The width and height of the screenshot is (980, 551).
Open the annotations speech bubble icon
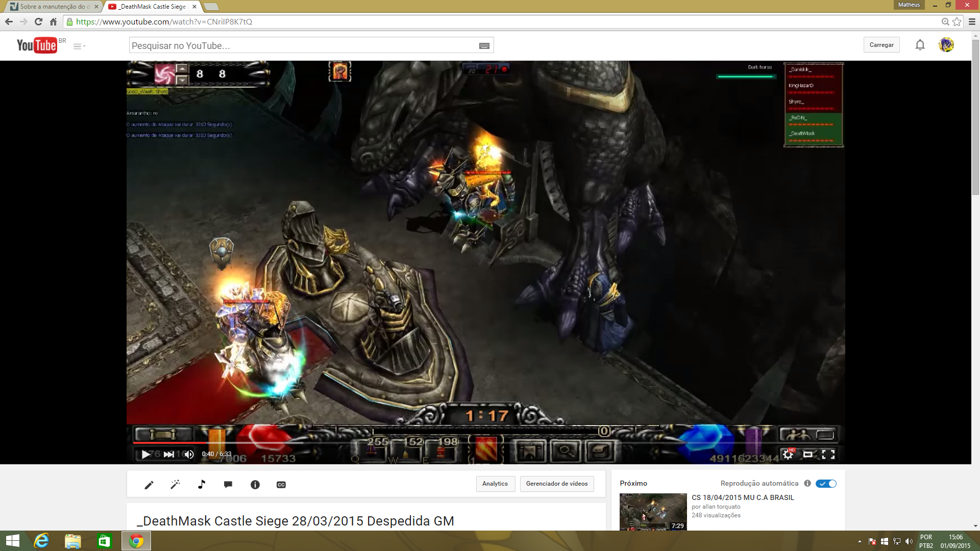(x=228, y=485)
